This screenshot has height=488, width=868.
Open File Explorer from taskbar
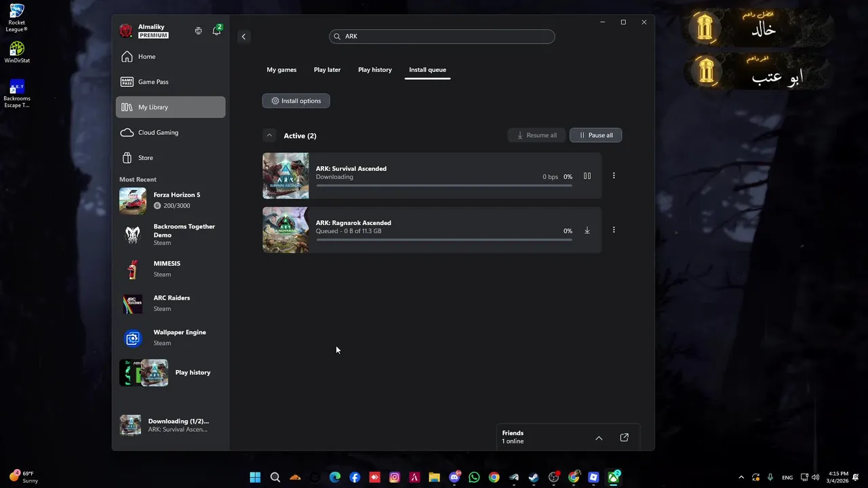(x=434, y=477)
